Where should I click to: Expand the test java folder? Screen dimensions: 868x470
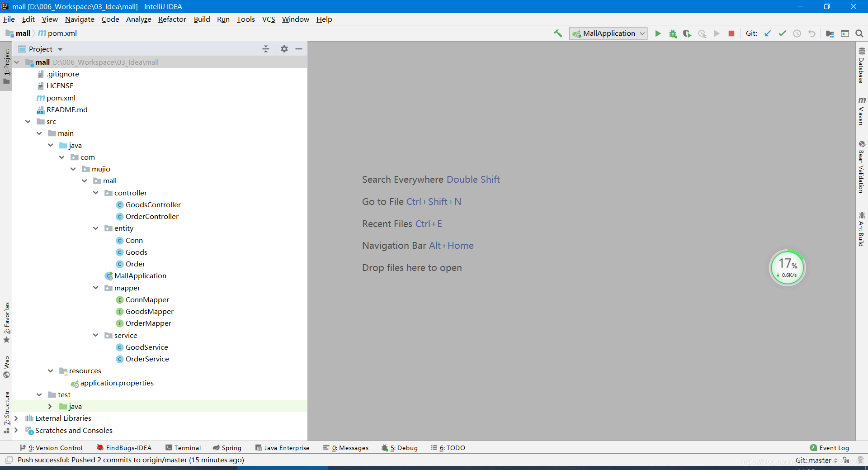click(50, 407)
